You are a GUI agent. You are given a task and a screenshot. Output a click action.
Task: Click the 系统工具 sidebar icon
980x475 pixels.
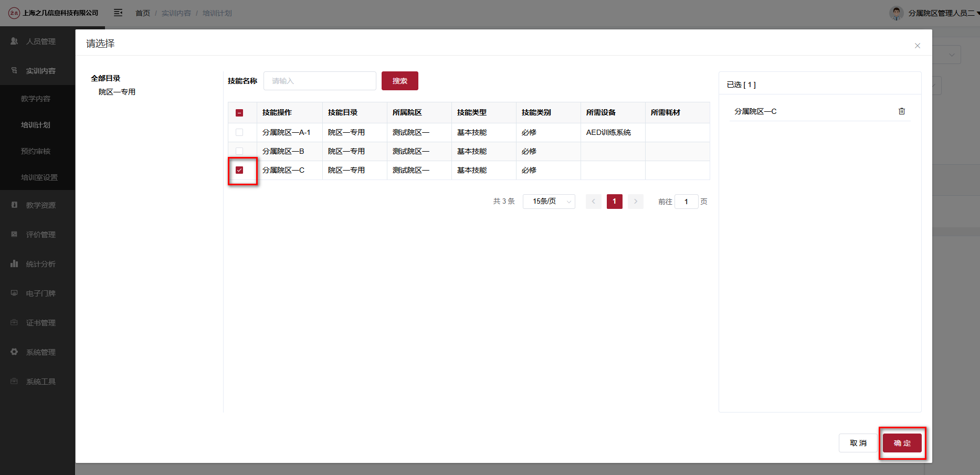[x=14, y=381]
